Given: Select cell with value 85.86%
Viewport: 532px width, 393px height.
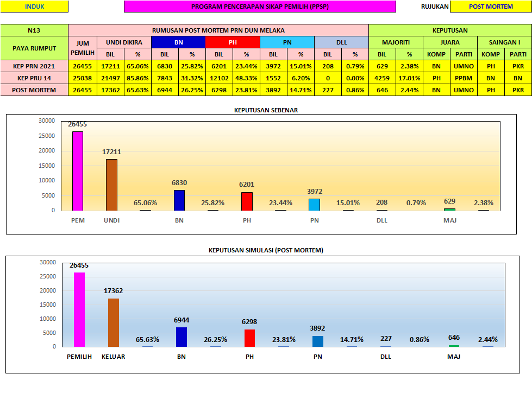Looking at the screenshot, I should [x=137, y=78].
